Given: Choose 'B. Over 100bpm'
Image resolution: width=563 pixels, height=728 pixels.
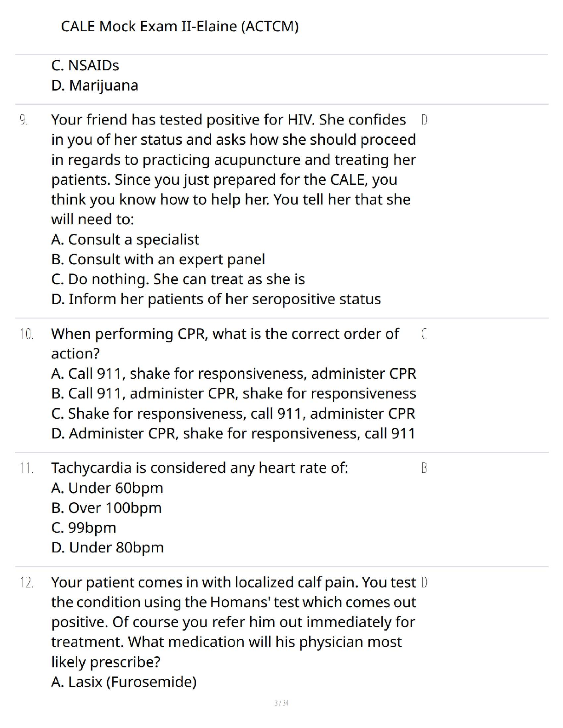Looking at the screenshot, I should pos(106,508).
